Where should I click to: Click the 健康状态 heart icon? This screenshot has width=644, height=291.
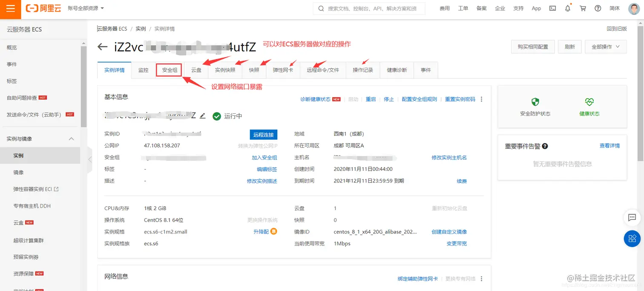pos(589,102)
